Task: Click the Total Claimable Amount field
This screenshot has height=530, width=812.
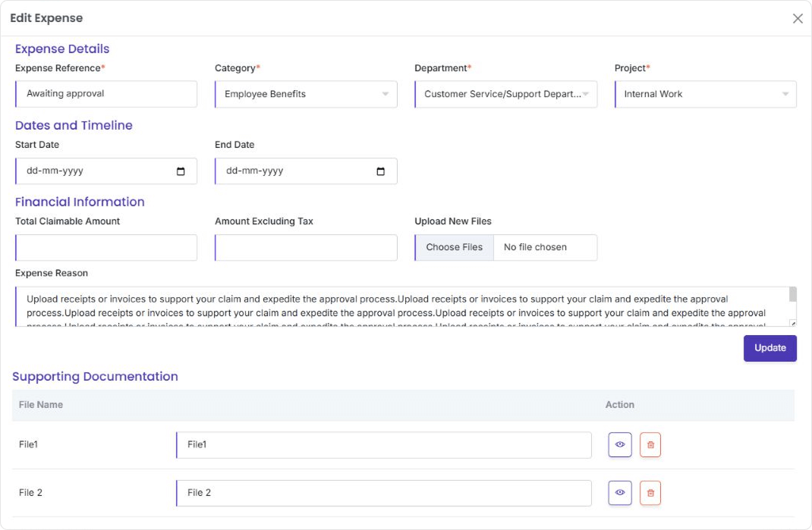Action: [106, 248]
